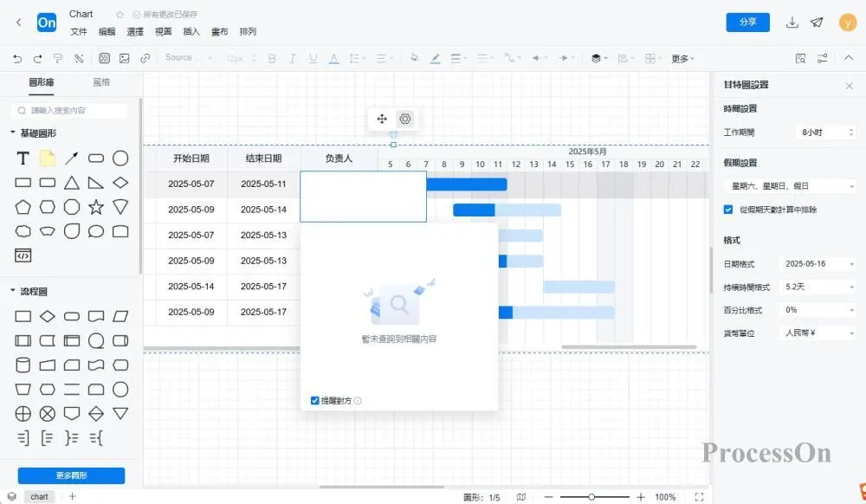Open the percentage format 0% dropdown
Image resolution: width=866 pixels, height=504 pixels.
(x=818, y=310)
